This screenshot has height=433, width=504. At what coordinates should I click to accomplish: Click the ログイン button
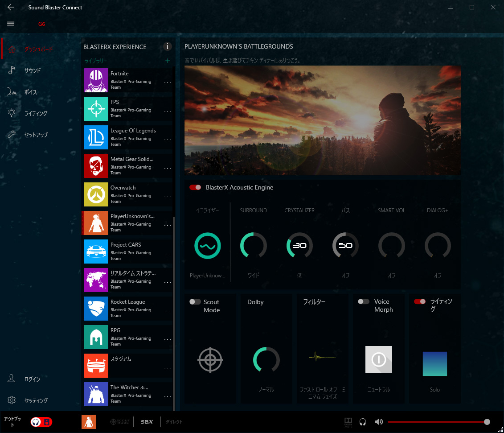(32, 379)
